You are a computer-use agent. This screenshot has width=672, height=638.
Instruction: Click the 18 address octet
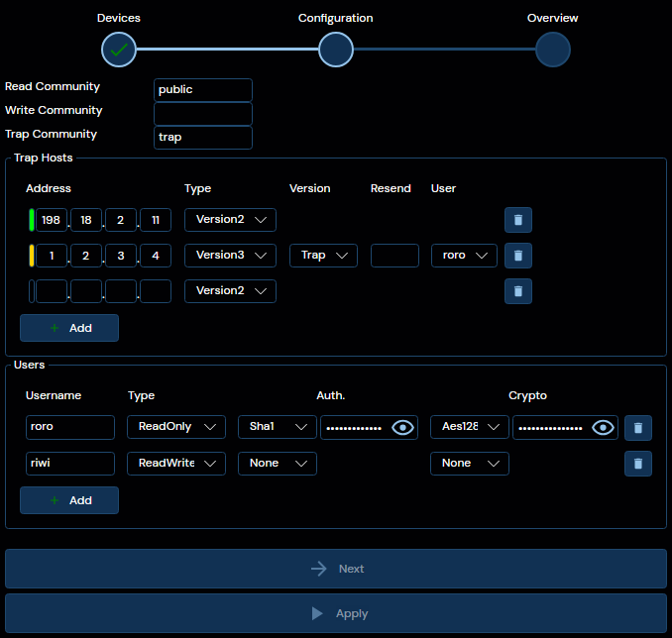click(x=86, y=220)
